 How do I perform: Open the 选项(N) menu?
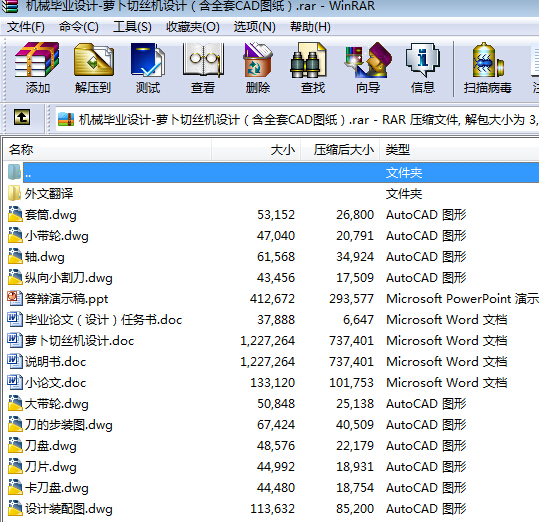[x=254, y=26]
